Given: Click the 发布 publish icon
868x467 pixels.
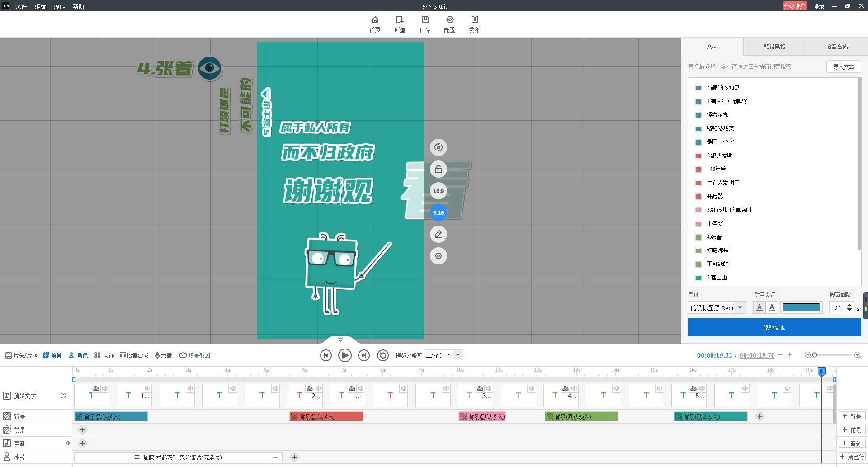Looking at the screenshot, I should click(474, 24).
